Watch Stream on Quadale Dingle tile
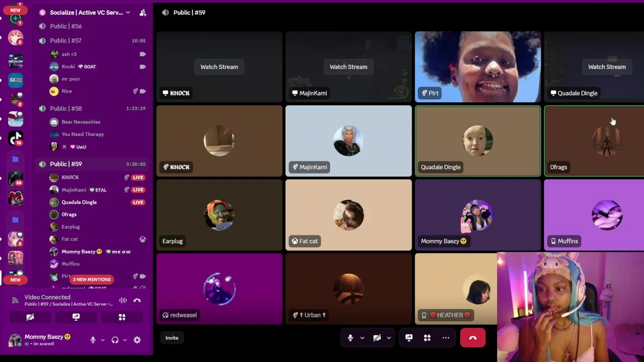This screenshot has height=362, width=644. click(x=607, y=67)
